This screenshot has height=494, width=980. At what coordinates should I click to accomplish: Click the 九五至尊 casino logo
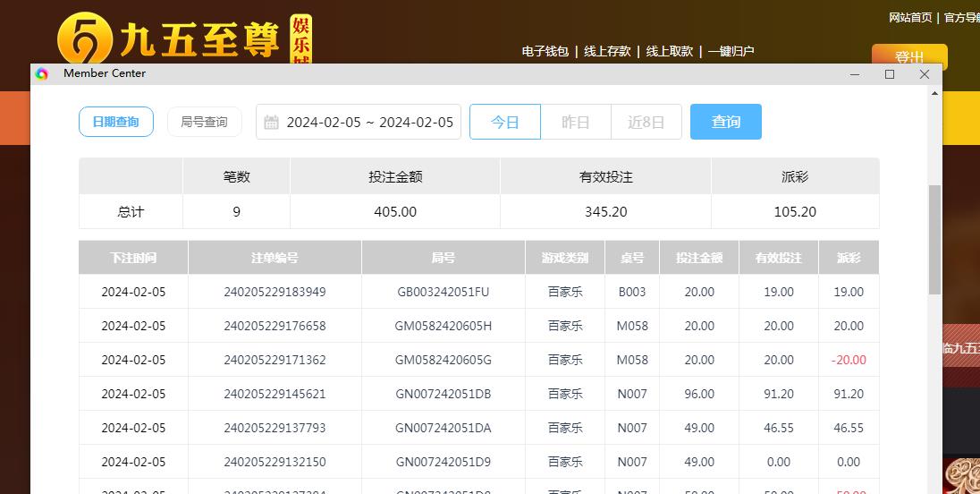tap(183, 38)
